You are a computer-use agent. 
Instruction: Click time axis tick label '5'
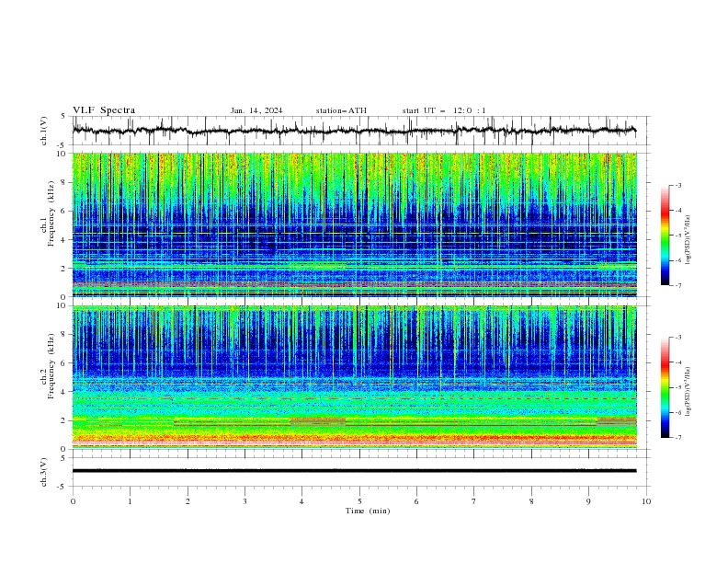click(x=359, y=501)
